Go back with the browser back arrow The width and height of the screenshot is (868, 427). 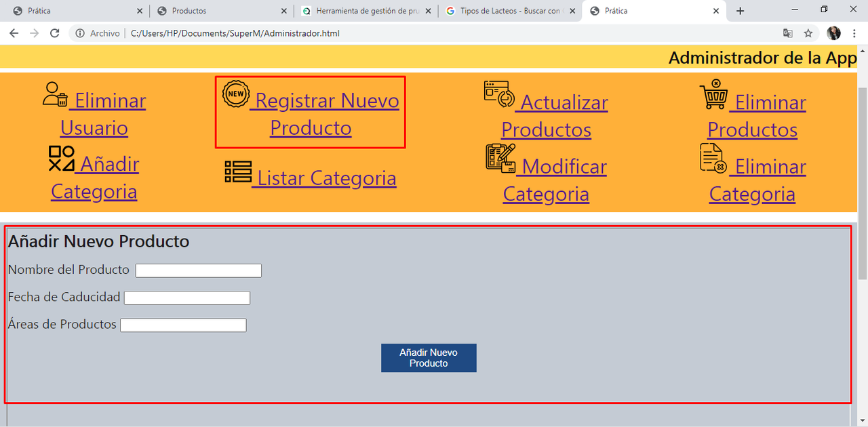(14, 33)
